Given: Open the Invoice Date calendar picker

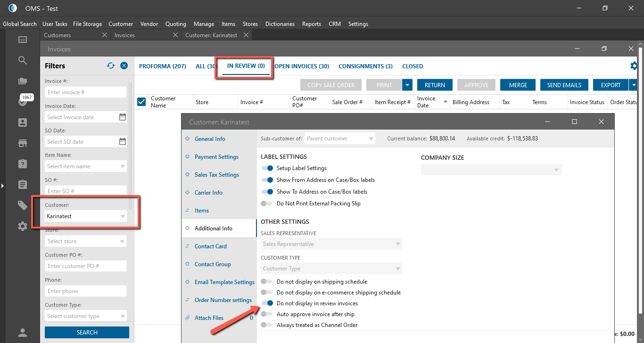Looking at the screenshot, I should coord(123,117).
